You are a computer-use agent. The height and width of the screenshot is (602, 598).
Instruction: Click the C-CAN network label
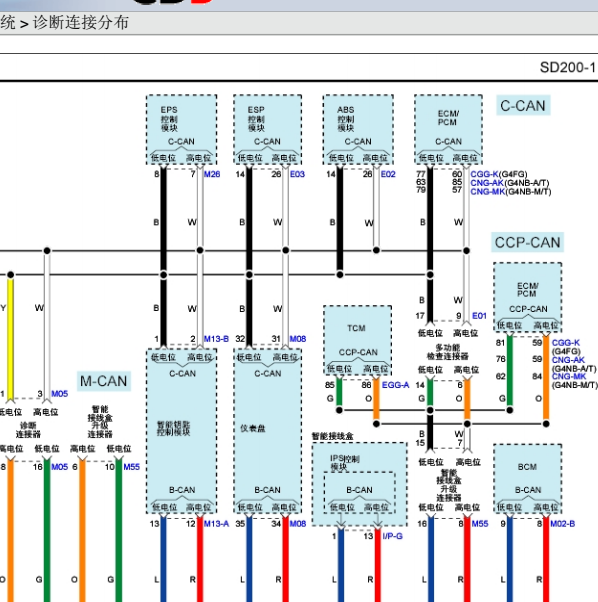[x=523, y=106]
